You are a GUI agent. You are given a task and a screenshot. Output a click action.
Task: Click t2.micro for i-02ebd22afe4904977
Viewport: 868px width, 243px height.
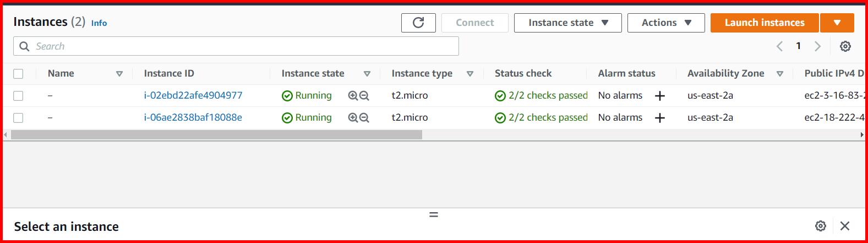410,95
